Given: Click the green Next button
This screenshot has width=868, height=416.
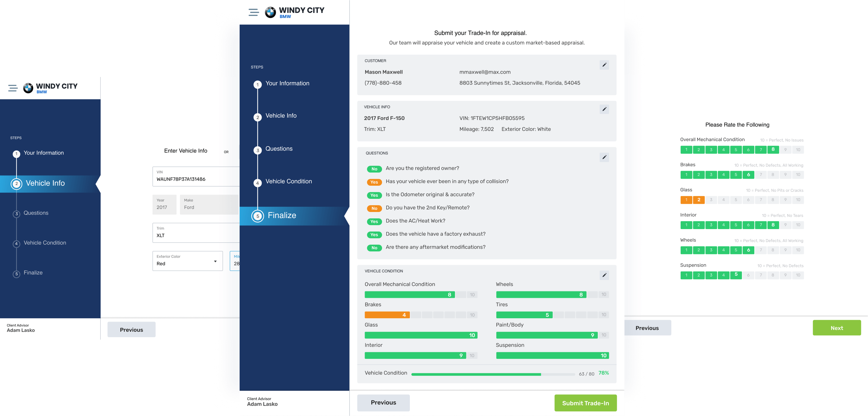Looking at the screenshot, I should pyautogui.click(x=836, y=328).
